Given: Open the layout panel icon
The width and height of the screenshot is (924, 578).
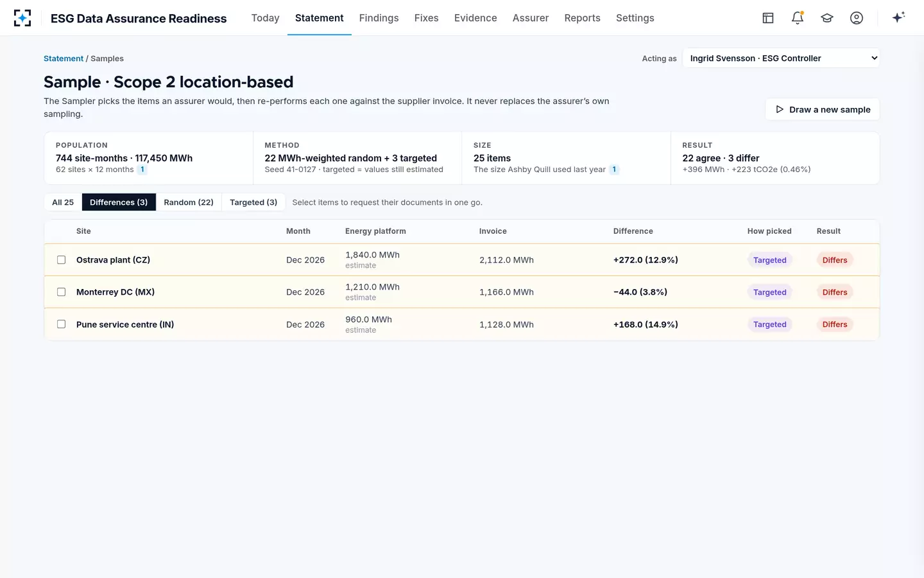Looking at the screenshot, I should 768,18.
